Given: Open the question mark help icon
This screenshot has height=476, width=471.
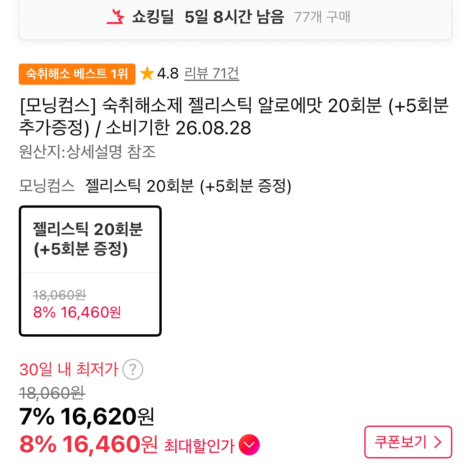Looking at the screenshot, I should (x=133, y=369).
